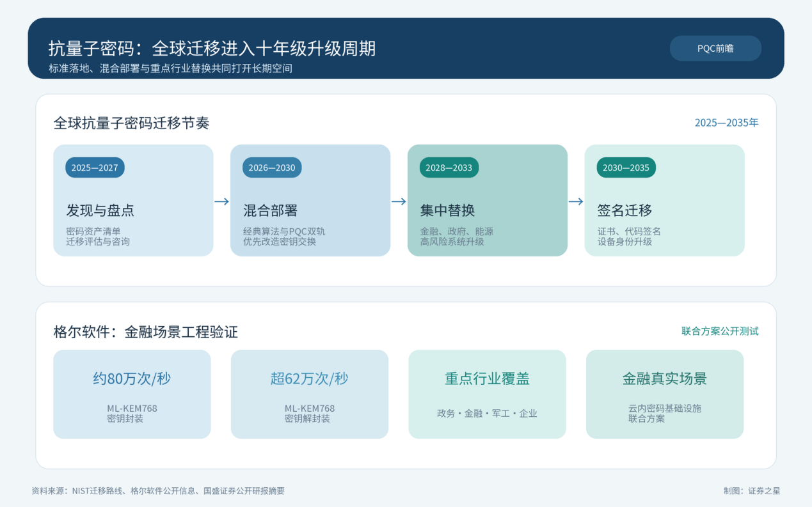Click the 密钥封装 text
This screenshot has width=812, height=507.
[125, 419]
